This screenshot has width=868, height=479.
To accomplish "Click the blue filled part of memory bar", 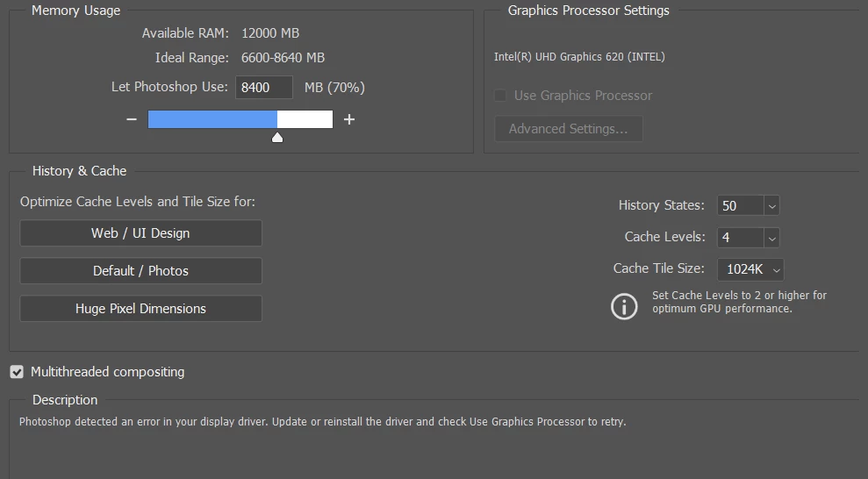I will click(212, 119).
